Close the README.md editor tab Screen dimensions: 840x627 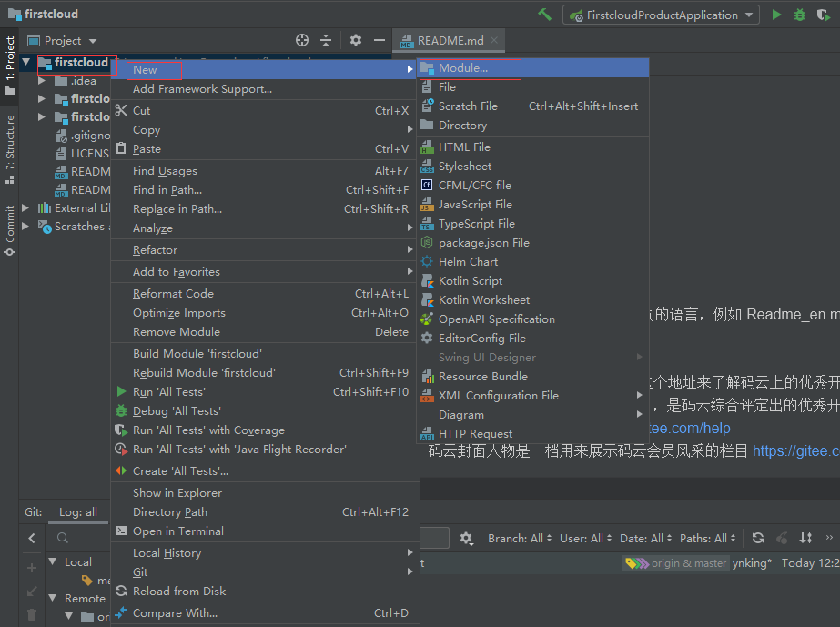click(x=494, y=40)
